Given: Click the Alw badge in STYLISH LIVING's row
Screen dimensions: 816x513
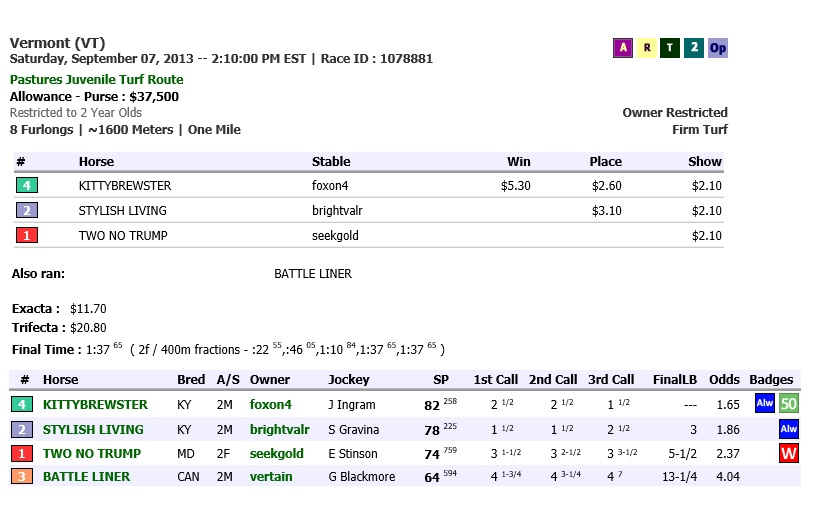Looking at the screenshot, I should pos(789,429).
